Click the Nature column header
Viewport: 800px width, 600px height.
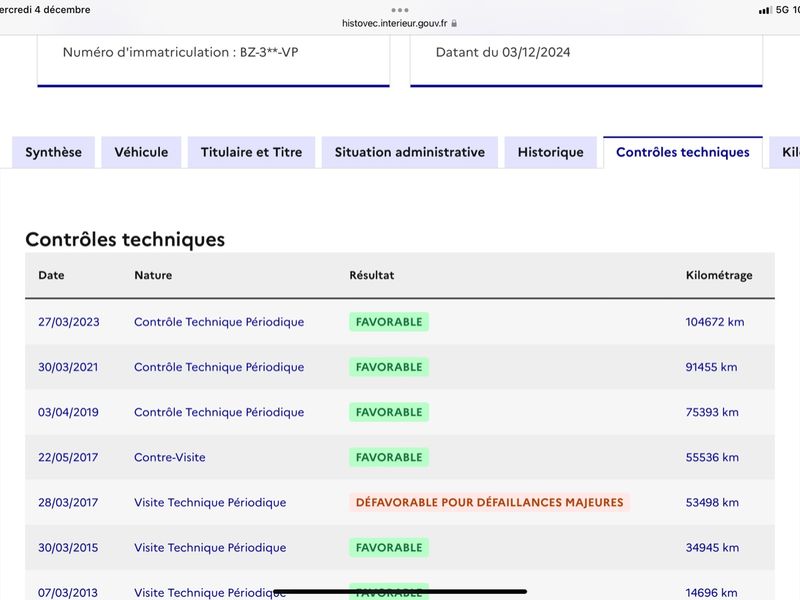(153, 275)
